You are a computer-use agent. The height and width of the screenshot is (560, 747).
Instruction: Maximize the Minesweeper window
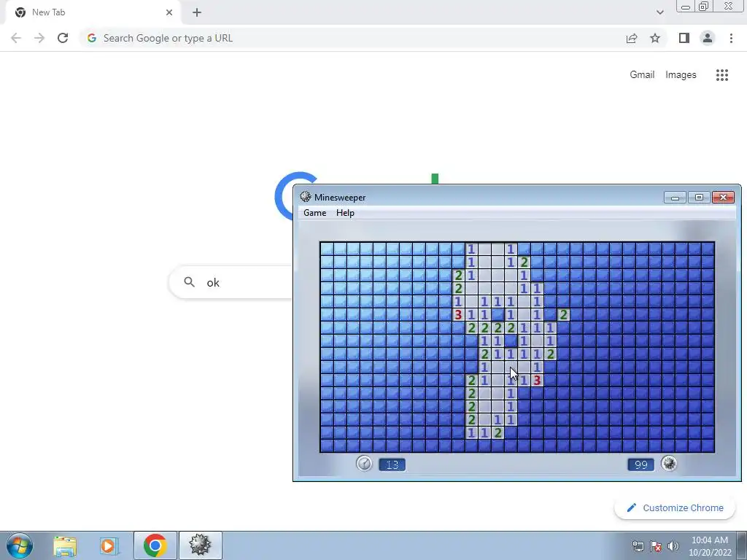point(699,198)
